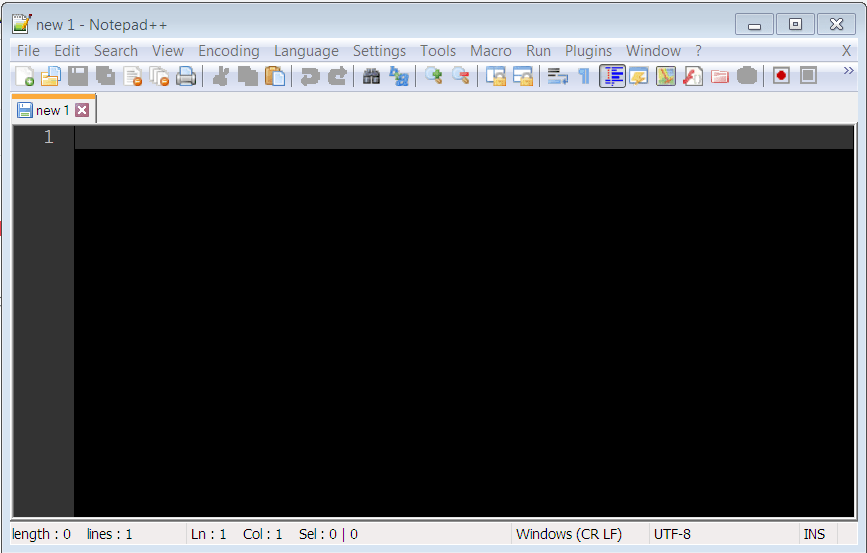Open the Language menu

pos(306,51)
